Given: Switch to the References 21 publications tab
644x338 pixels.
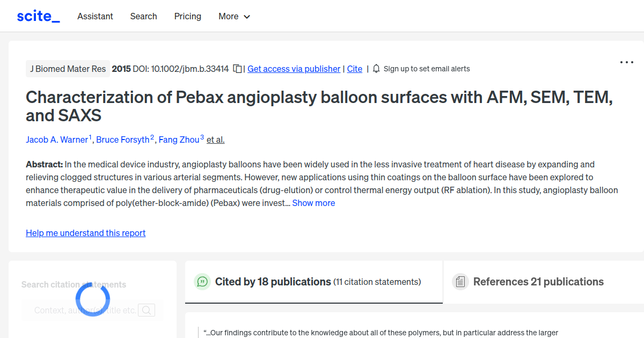Looking at the screenshot, I should tap(538, 281).
